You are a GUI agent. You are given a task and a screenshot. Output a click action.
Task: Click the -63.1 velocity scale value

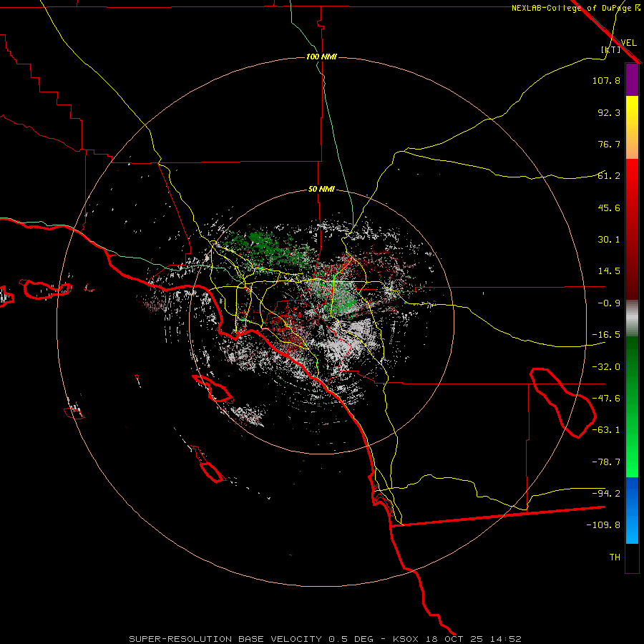tap(606, 430)
